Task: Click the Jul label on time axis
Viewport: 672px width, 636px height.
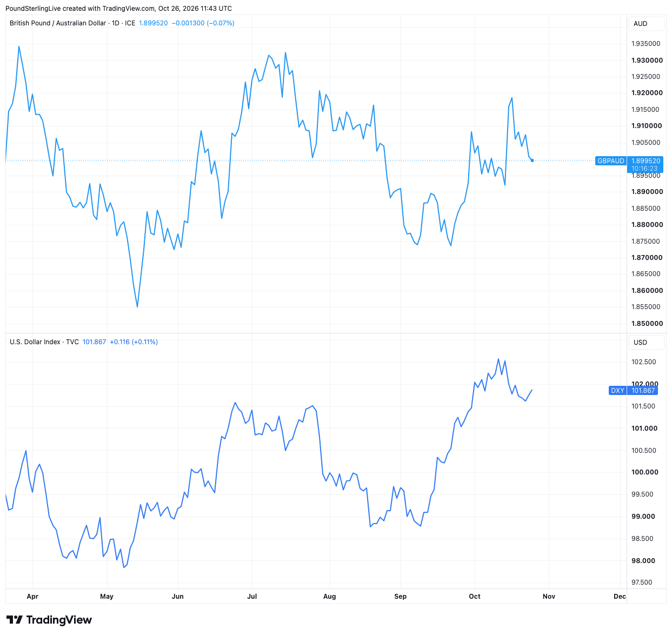Action: point(252,597)
